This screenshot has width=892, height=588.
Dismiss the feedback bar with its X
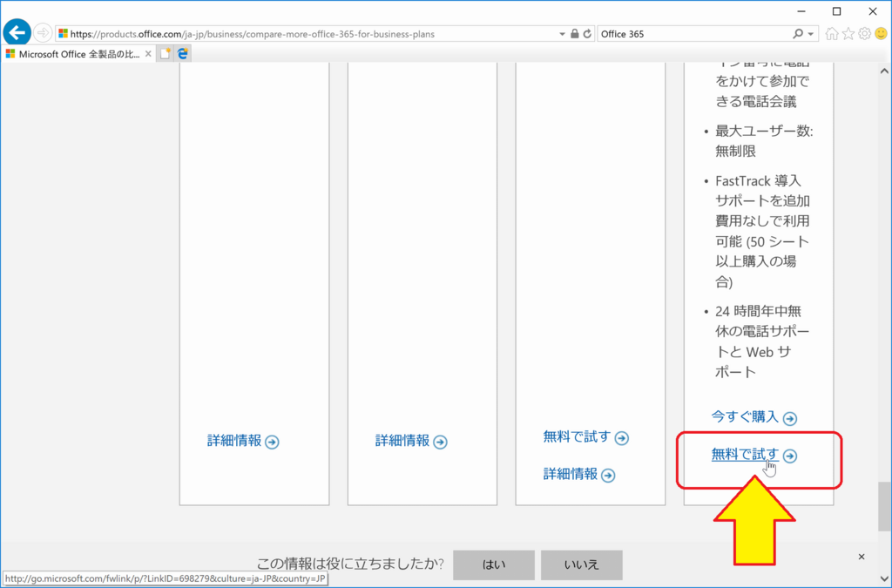click(862, 557)
